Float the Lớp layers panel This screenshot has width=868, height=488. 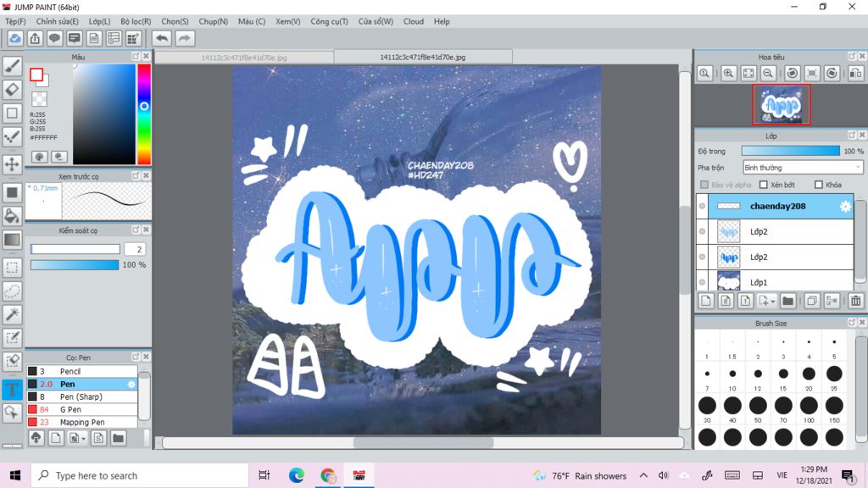tap(852, 135)
